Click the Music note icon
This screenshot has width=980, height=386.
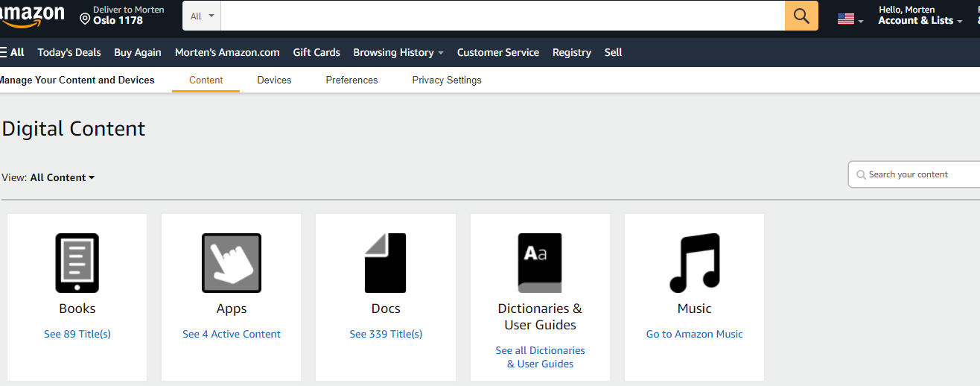click(x=694, y=262)
